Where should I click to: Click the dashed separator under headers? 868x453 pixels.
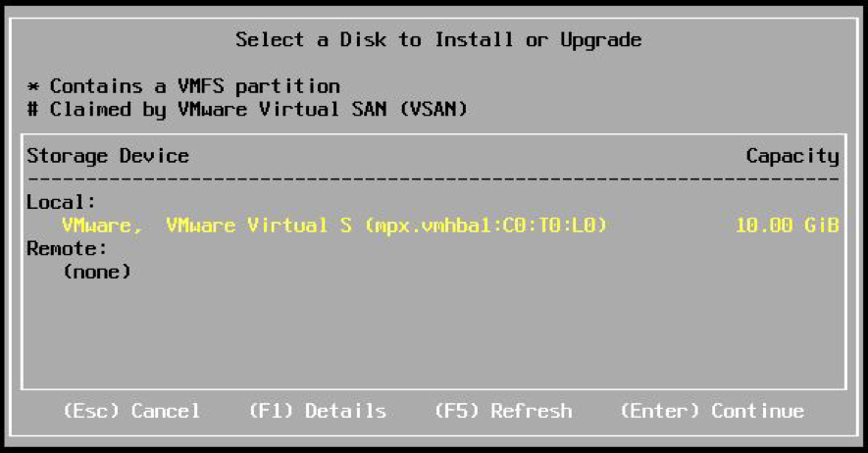(432, 179)
